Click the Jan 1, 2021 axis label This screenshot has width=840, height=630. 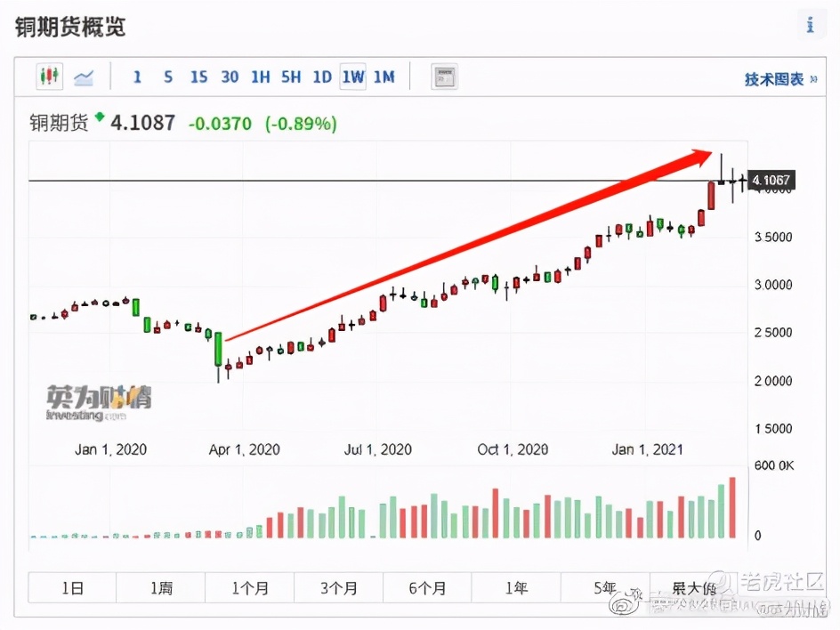click(x=647, y=449)
